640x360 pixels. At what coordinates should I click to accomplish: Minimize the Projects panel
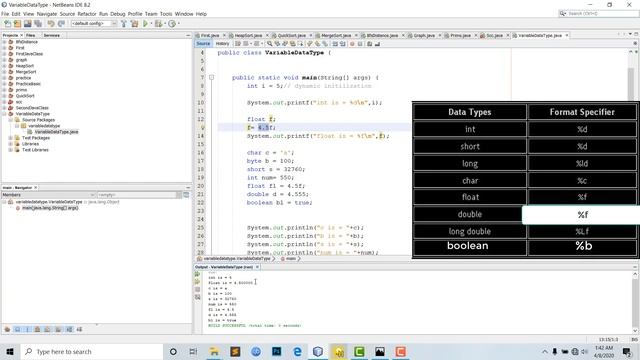click(x=188, y=36)
